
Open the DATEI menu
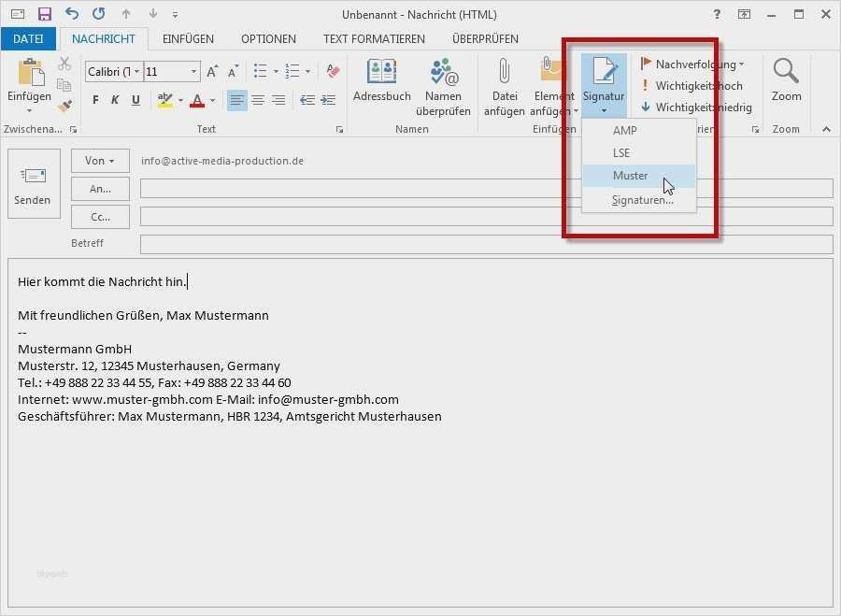[x=28, y=38]
